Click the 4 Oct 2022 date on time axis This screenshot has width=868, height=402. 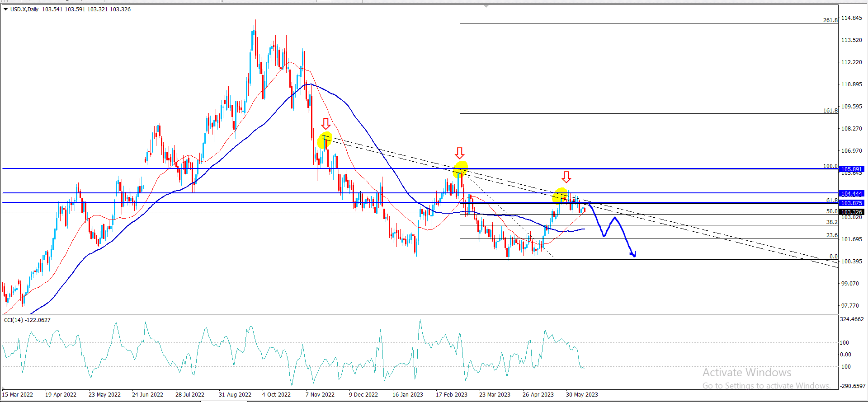(x=276, y=394)
